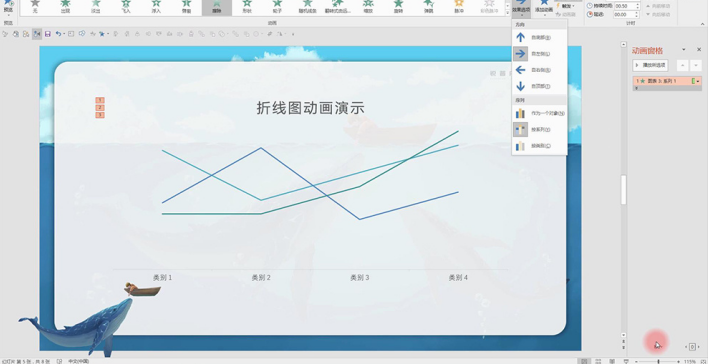
Task: Expand the animation gallery more arrow
Action: (508, 13)
